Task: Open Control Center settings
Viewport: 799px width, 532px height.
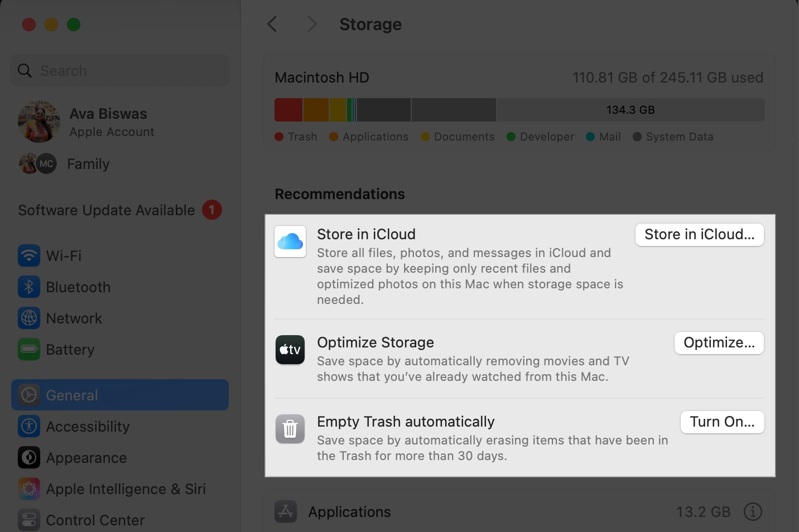Action: point(95,520)
